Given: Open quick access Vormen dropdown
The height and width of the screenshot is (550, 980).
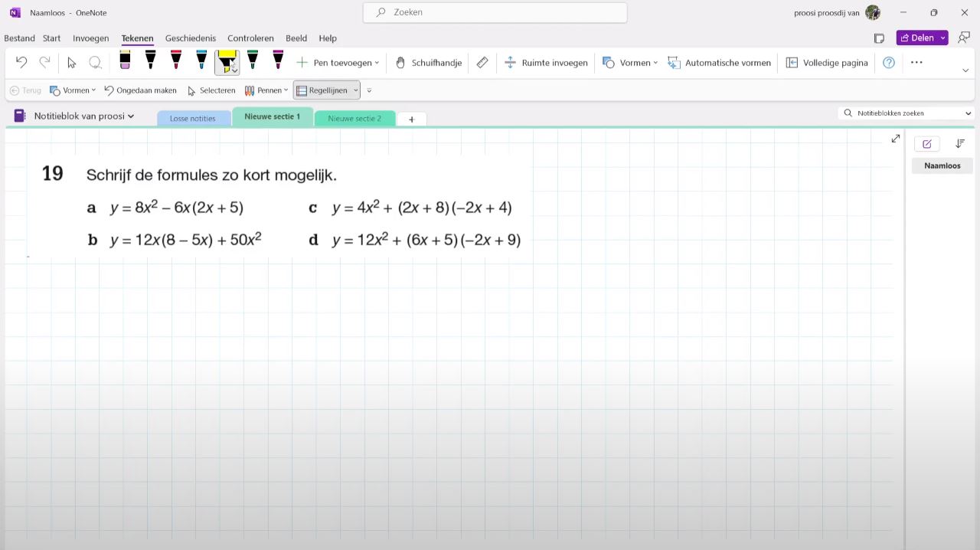Looking at the screenshot, I should (x=73, y=90).
